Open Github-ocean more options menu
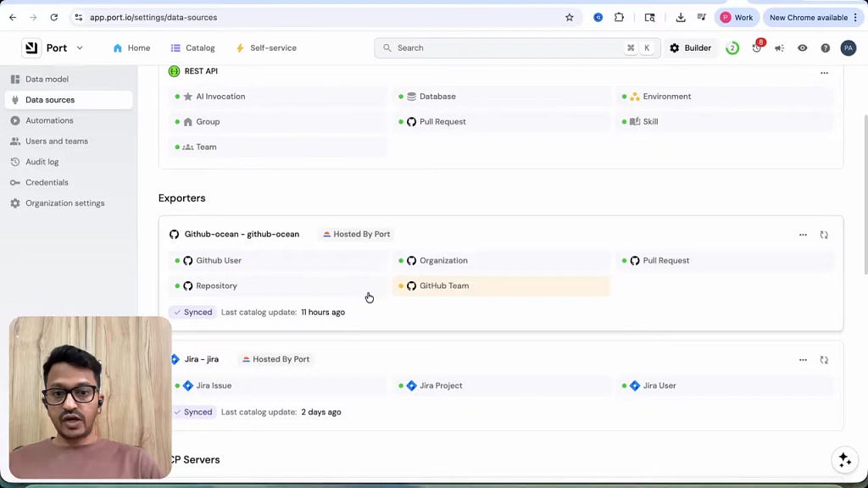This screenshot has height=488, width=868. pos(803,235)
